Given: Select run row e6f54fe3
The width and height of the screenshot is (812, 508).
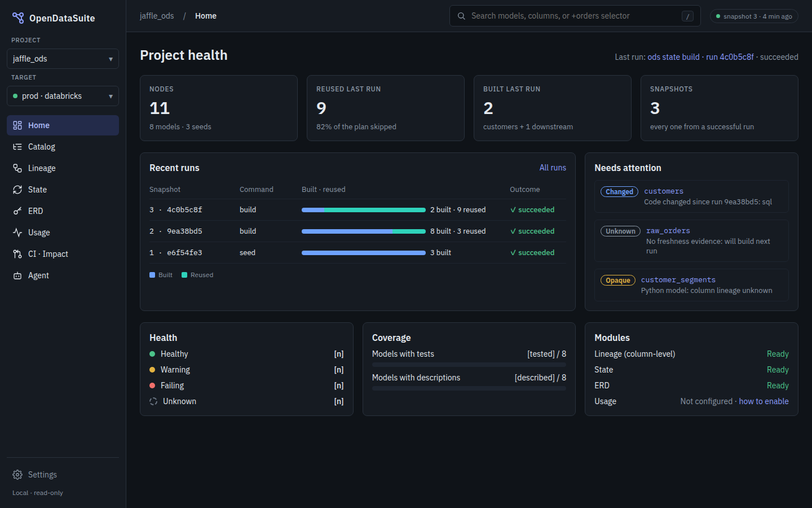Looking at the screenshot, I should coord(358,253).
